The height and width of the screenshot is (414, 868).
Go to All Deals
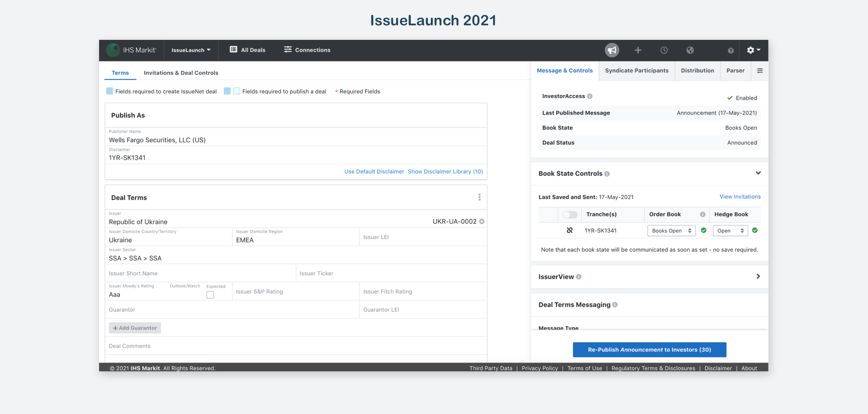click(247, 50)
